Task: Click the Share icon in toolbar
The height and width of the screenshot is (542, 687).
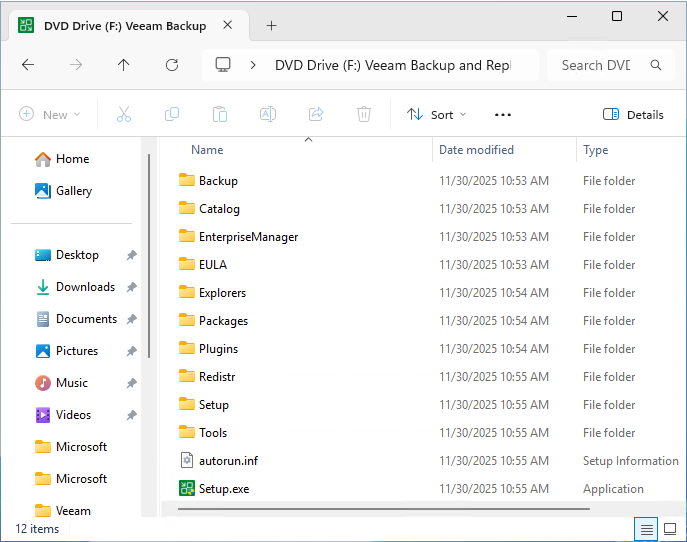Action: [x=316, y=115]
